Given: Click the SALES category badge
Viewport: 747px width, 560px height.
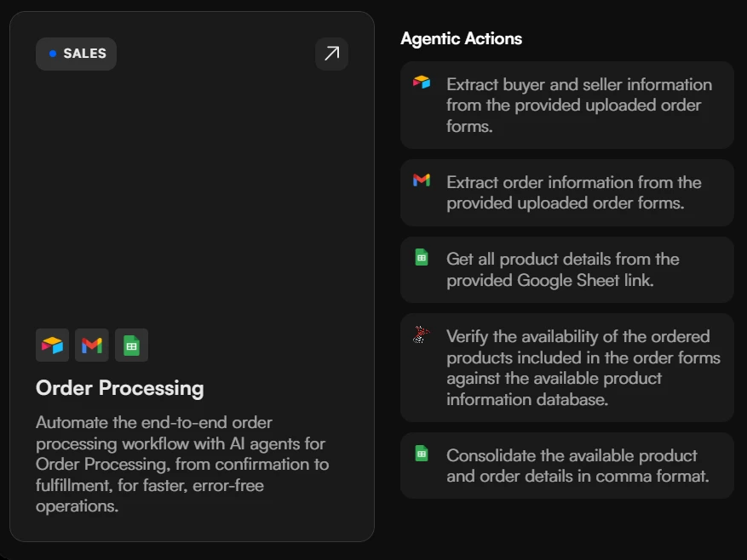Looking at the screenshot, I should [76, 54].
